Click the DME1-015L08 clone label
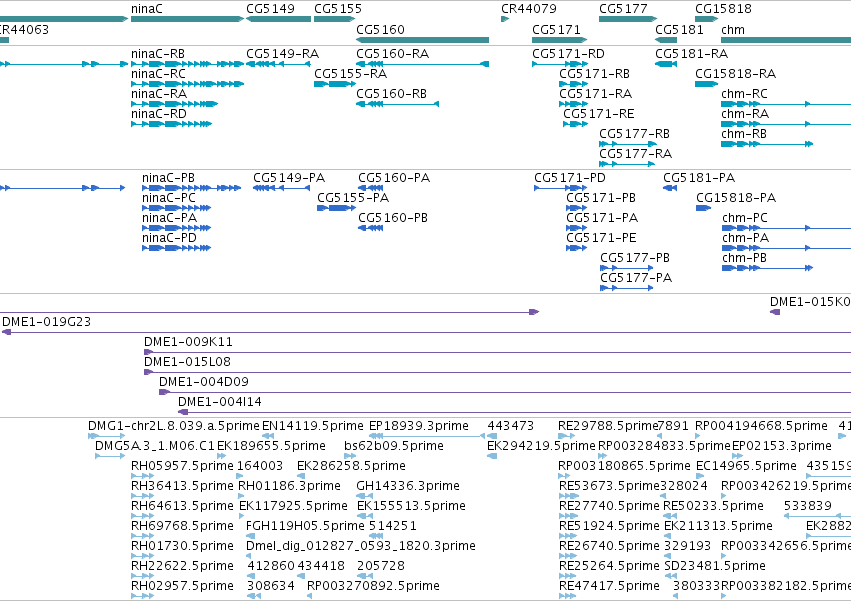 187,362
